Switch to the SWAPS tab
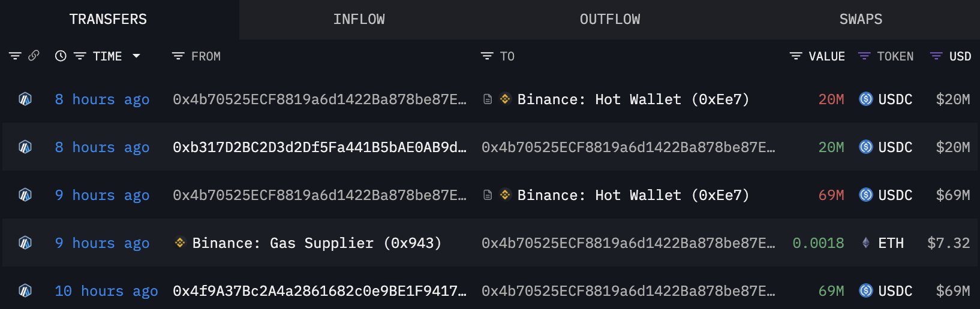Viewport: 980px width, 309px height. [861, 19]
